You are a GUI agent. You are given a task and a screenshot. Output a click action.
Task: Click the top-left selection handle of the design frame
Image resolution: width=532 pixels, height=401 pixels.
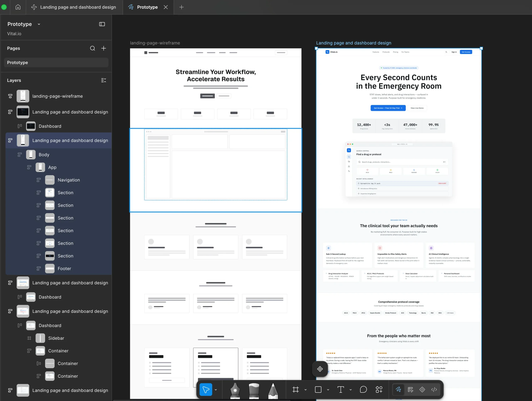tap(316, 48)
